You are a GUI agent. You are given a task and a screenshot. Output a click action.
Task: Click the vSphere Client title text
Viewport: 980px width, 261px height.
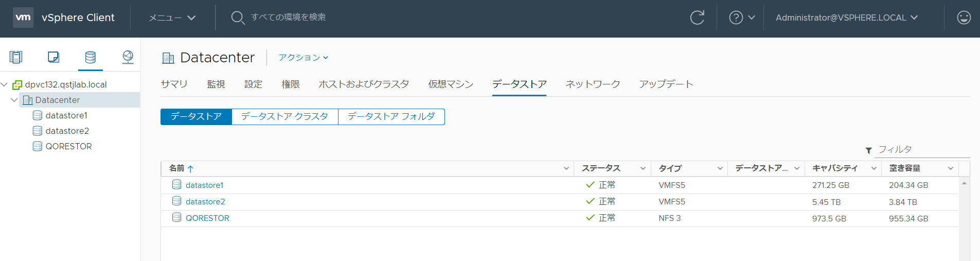coord(78,18)
